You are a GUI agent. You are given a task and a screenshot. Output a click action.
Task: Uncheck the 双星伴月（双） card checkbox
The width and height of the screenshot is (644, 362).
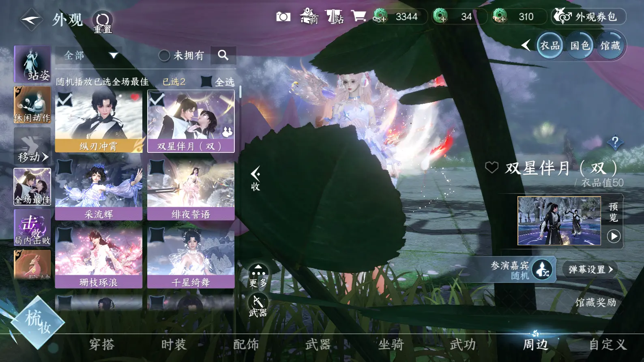pos(157,99)
